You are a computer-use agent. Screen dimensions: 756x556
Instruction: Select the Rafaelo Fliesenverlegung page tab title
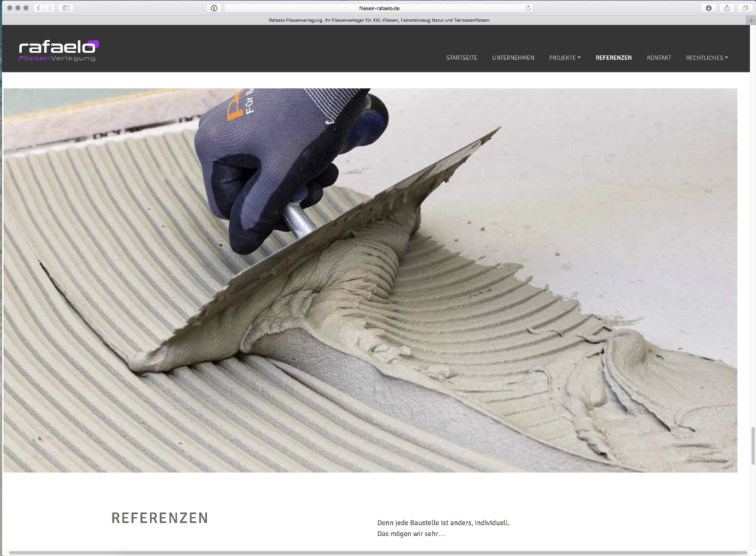tap(378, 20)
